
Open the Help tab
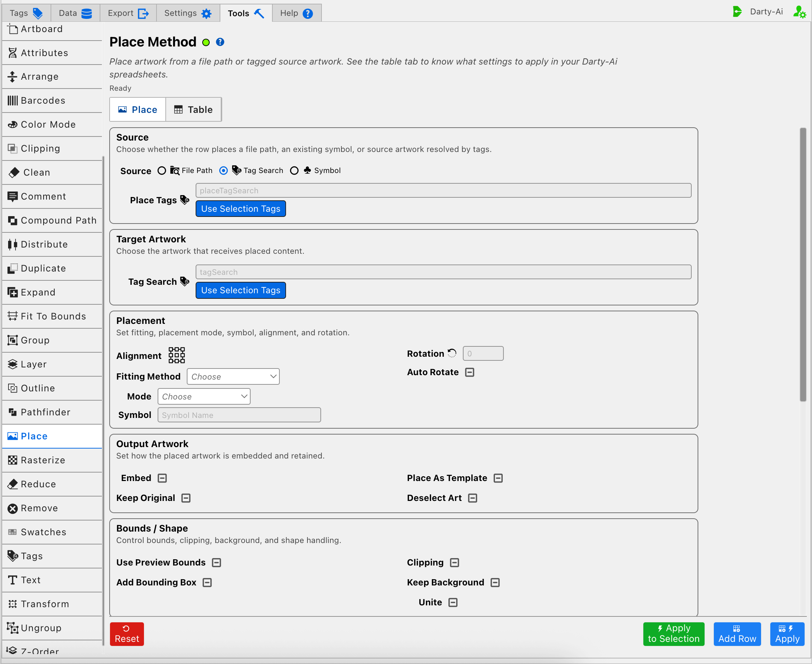point(296,13)
